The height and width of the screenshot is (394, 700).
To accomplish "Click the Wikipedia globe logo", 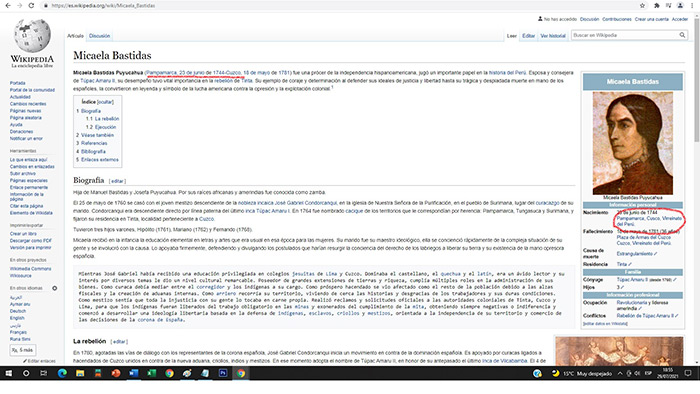I will [x=32, y=36].
